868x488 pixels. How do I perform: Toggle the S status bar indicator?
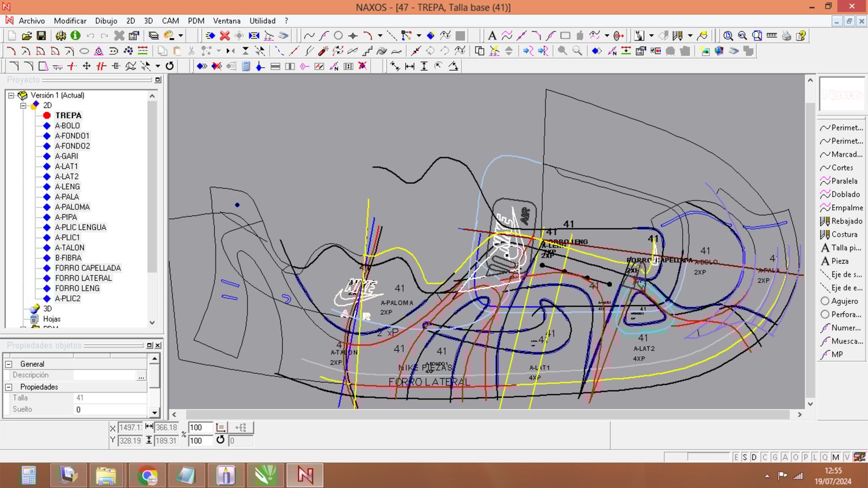point(745,457)
